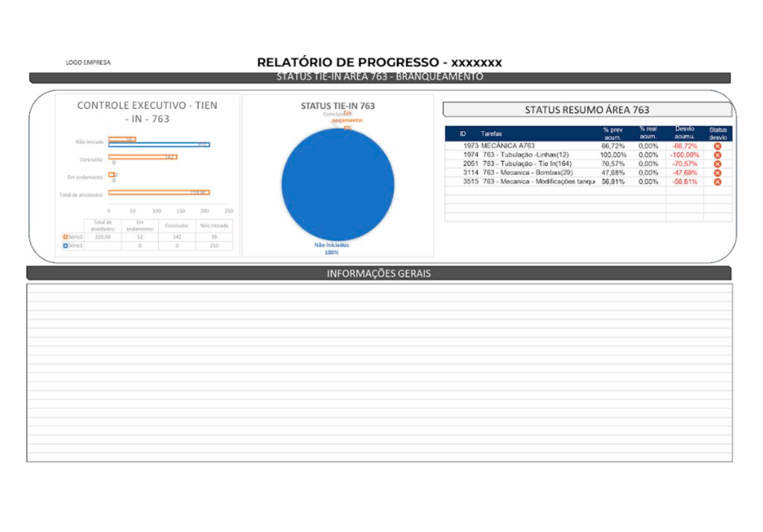Click the orange Série2 legend marker

(x=66, y=237)
